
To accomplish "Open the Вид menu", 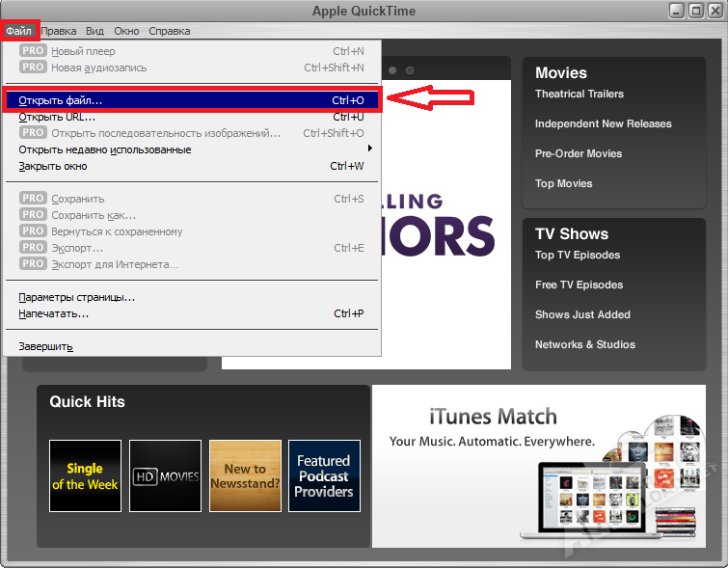I will 95,31.
